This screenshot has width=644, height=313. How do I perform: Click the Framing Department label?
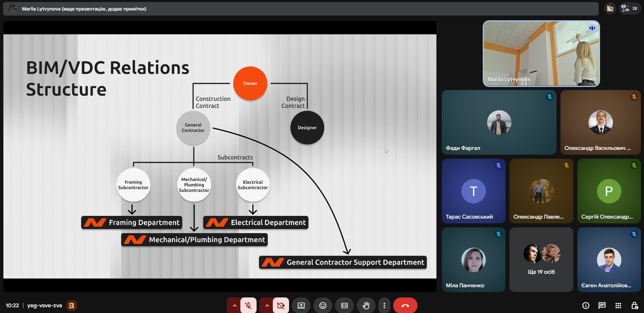click(132, 222)
